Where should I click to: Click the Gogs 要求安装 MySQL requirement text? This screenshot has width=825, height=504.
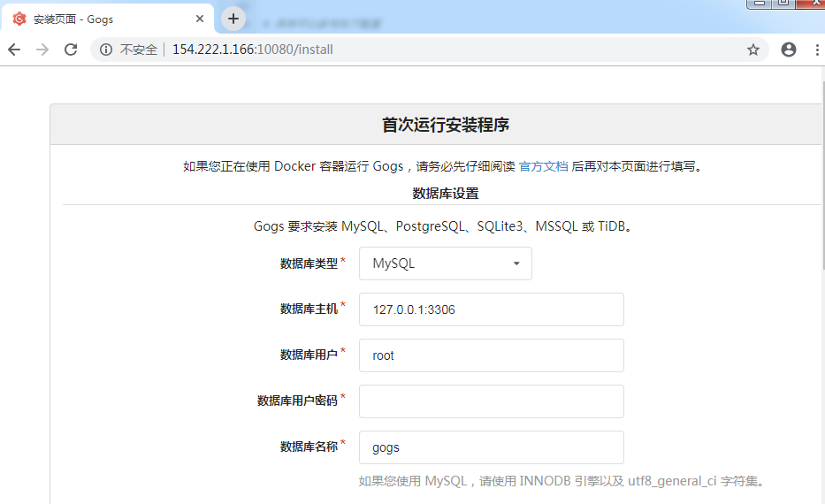click(x=444, y=226)
